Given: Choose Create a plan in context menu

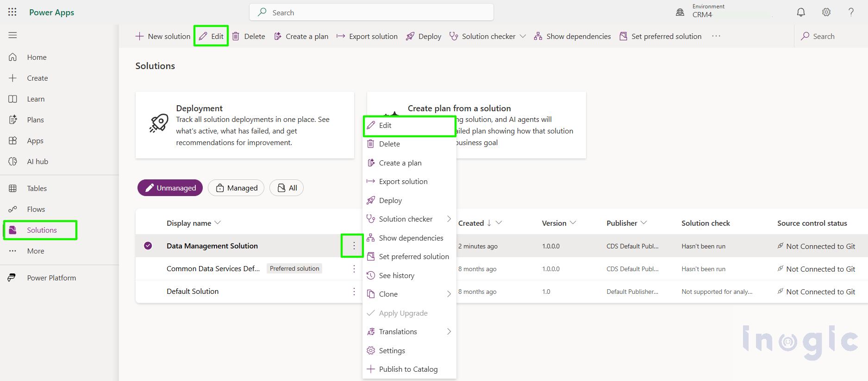Looking at the screenshot, I should (x=409, y=163).
